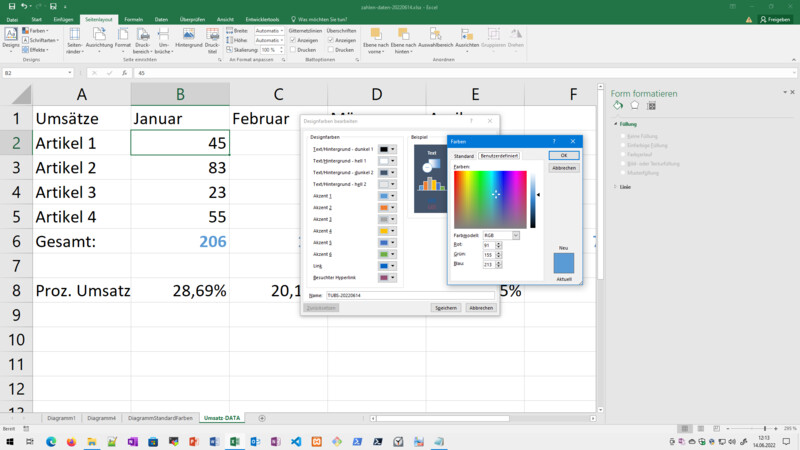Viewport: 800px width, 450px height.
Task: Open Excel from the Windows taskbar
Action: point(235,441)
